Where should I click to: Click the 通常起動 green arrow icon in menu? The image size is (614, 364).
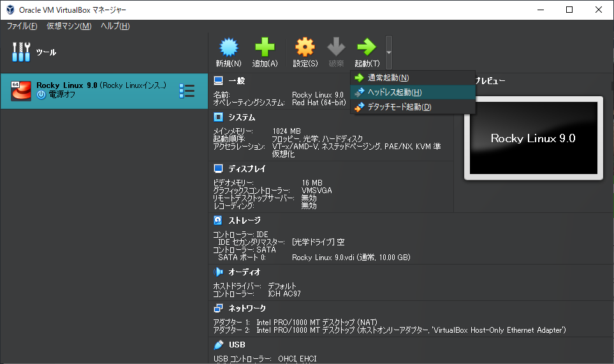click(359, 78)
